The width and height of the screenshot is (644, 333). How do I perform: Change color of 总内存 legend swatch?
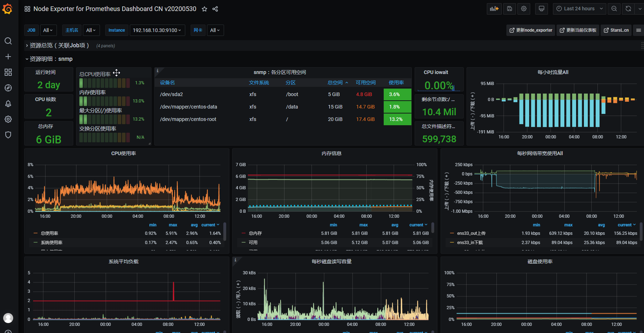click(244, 233)
